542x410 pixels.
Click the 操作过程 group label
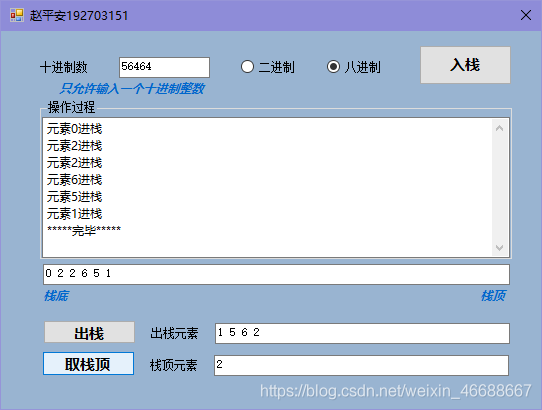(71, 107)
